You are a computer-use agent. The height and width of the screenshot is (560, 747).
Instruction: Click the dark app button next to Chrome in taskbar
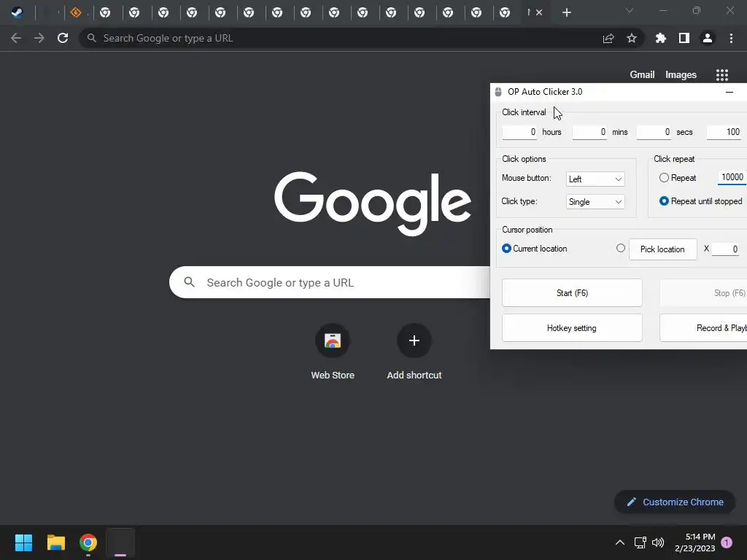(x=120, y=542)
